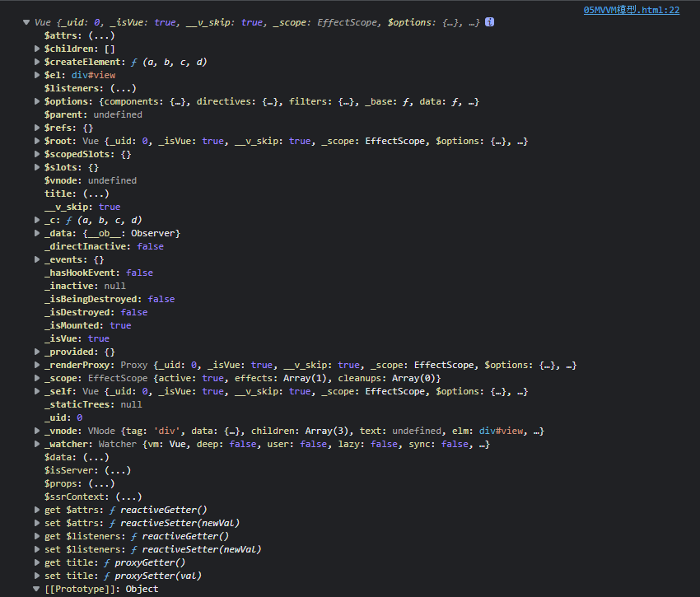The image size is (700, 597).
Task: Expand the _vnode VNode row
Action: point(37,431)
